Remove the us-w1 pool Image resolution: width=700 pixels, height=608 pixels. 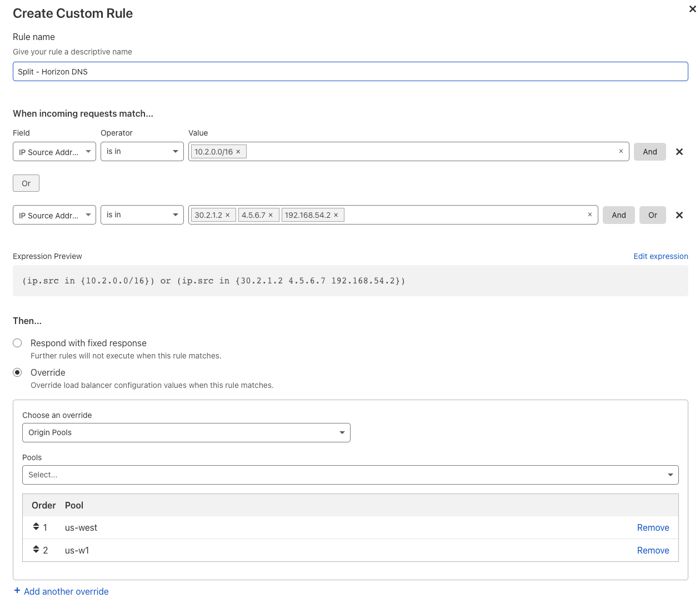pos(653,550)
